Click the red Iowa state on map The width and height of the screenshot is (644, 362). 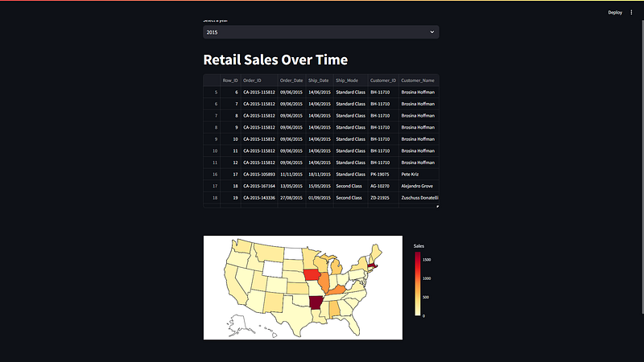(312, 274)
